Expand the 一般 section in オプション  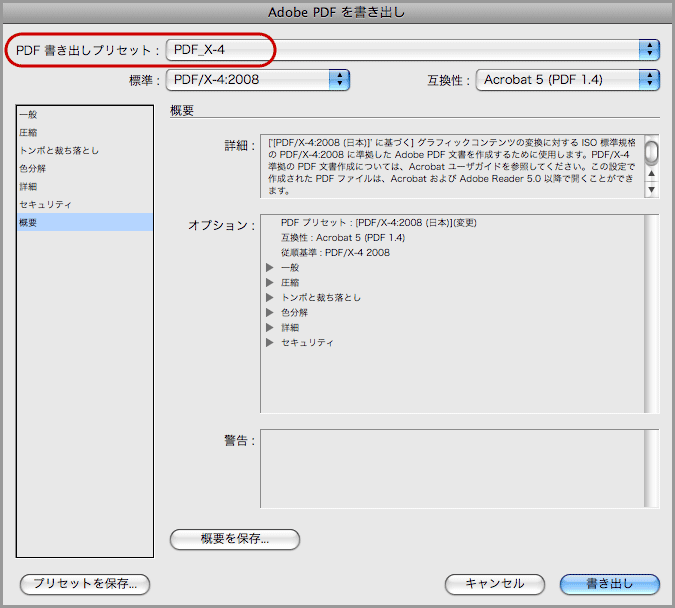(270, 267)
